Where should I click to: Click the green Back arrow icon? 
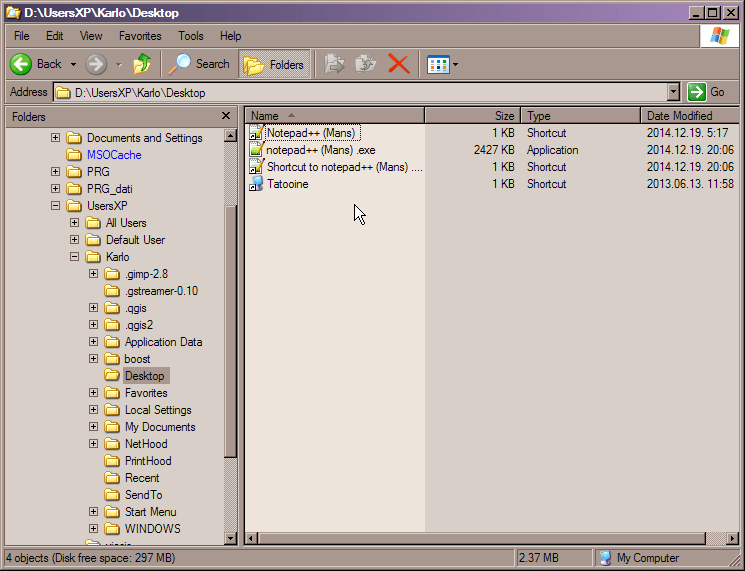click(x=21, y=64)
